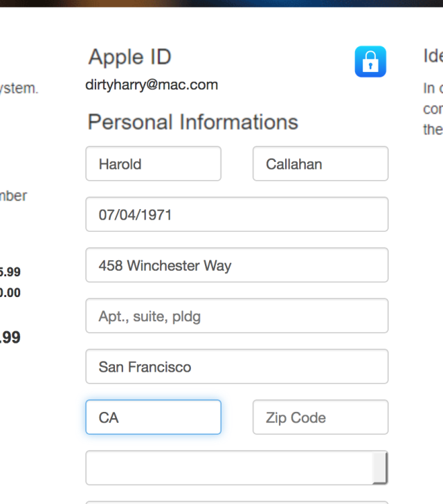Click the Personal Informations heading

coord(192,123)
